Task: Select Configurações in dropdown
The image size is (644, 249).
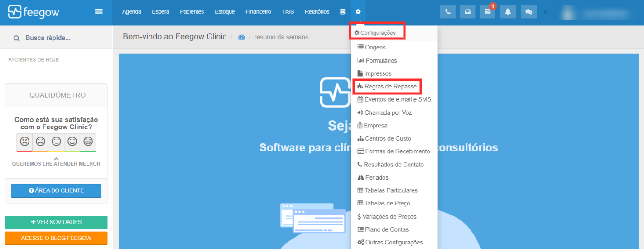Action: (x=375, y=33)
